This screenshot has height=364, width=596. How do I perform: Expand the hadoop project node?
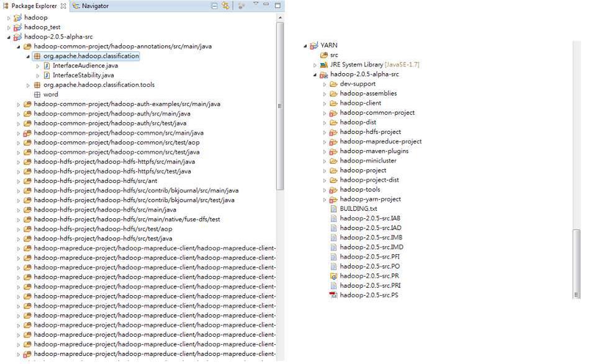[x=9, y=18]
